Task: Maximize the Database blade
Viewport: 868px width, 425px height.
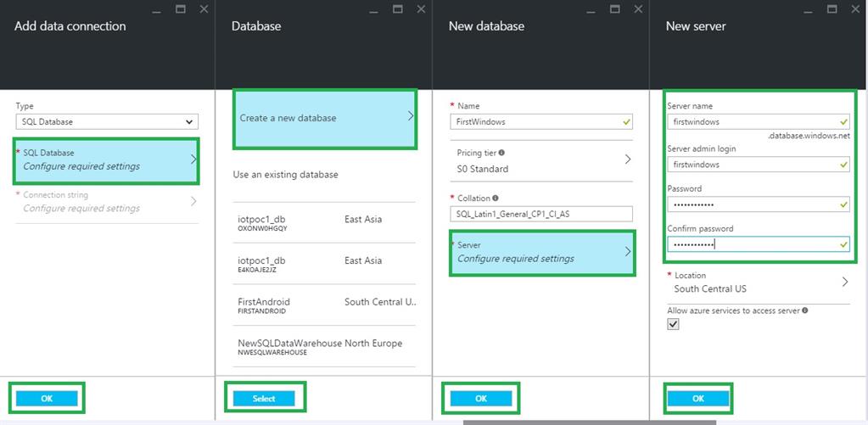Action: (397, 8)
